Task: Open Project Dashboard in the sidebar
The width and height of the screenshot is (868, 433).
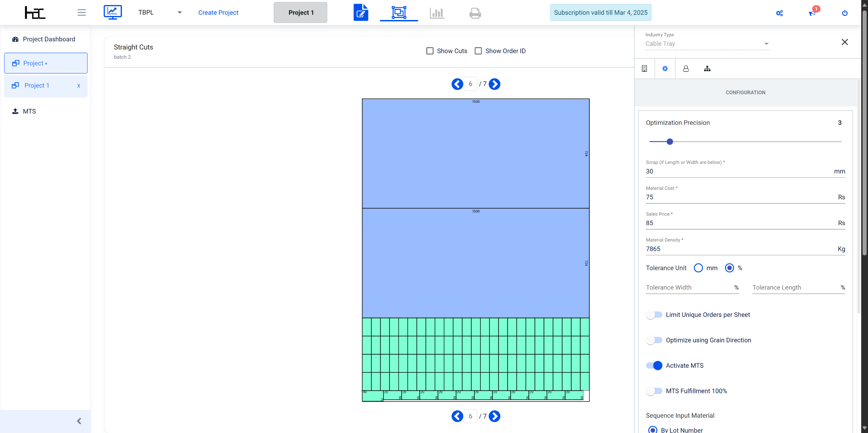Action: 49,39
